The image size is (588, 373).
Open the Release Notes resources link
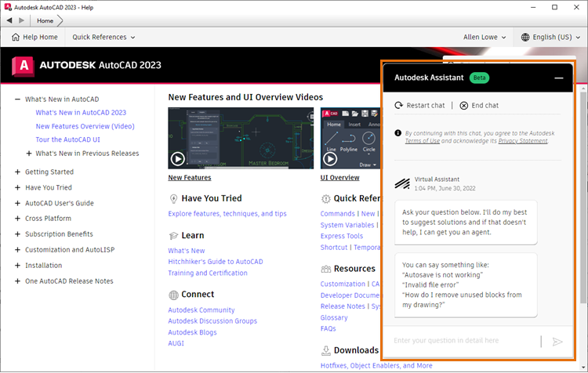343,306
